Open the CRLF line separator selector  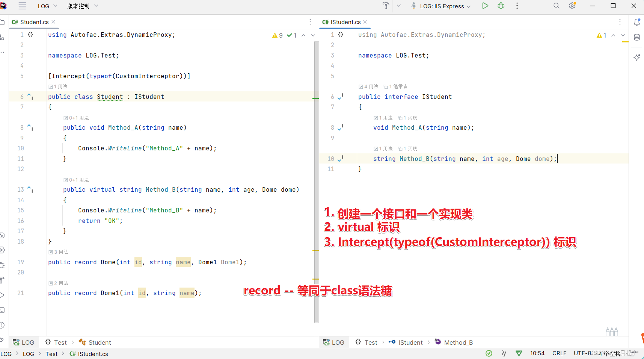pos(559,353)
